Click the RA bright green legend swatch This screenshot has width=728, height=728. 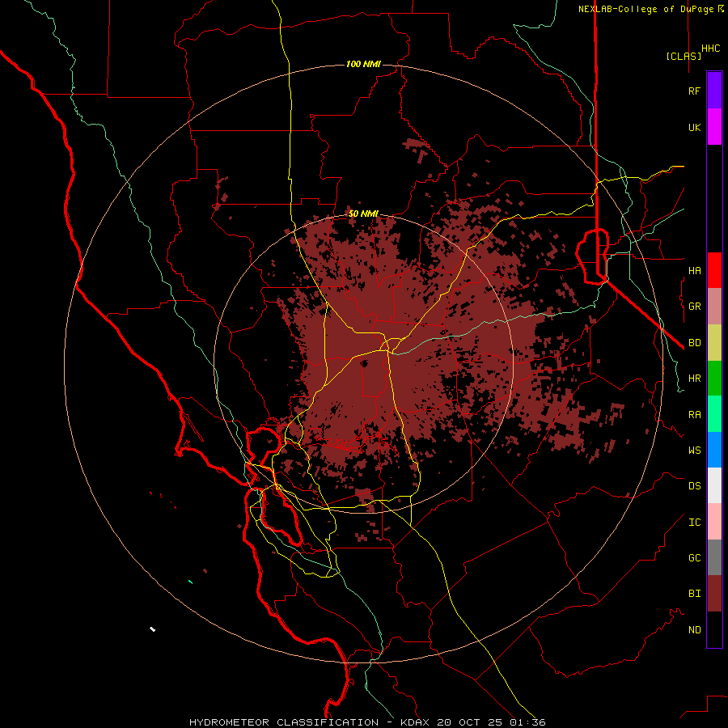click(x=714, y=414)
